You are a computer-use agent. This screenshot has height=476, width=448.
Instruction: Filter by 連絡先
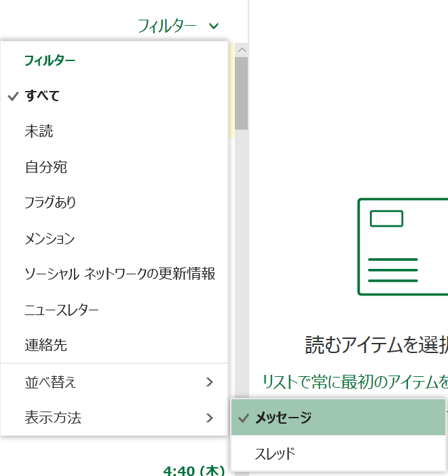[x=114, y=345]
